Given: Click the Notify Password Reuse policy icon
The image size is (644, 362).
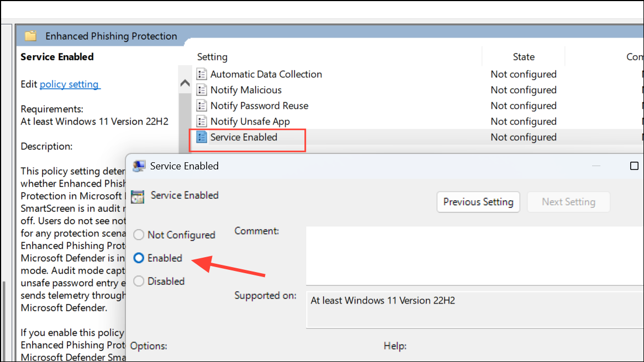Looking at the screenshot, I should tap(201, 106).
